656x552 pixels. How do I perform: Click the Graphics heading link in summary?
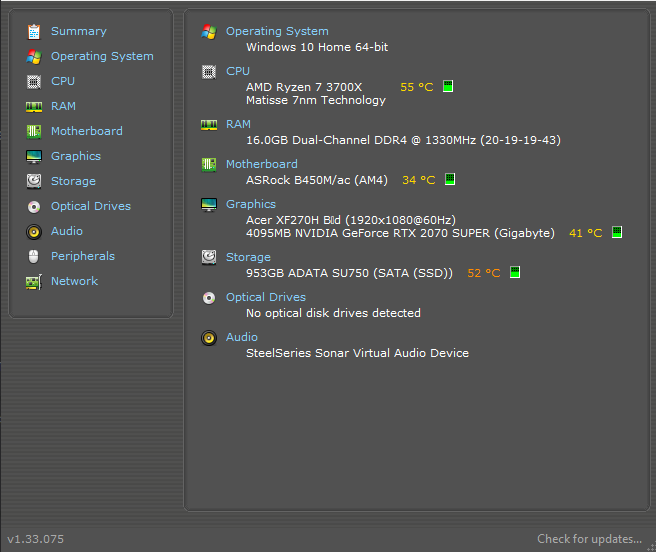[251, 204]
